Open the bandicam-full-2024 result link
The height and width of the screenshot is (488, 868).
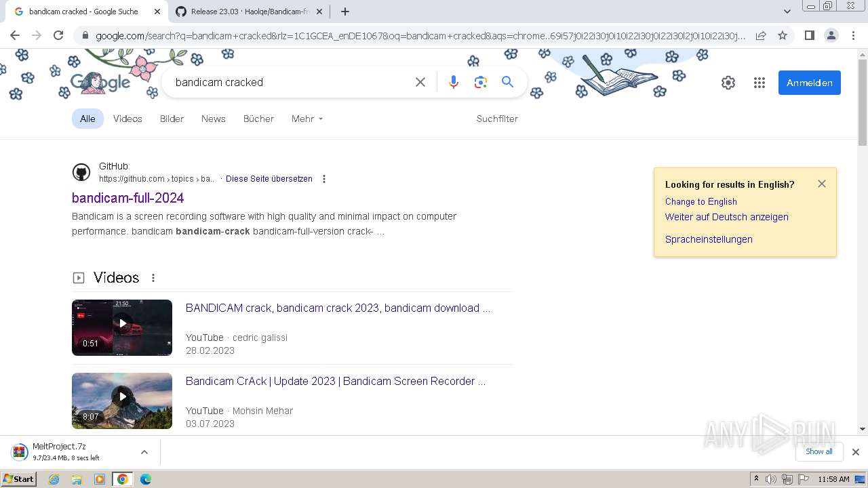(x=128, y=198)
